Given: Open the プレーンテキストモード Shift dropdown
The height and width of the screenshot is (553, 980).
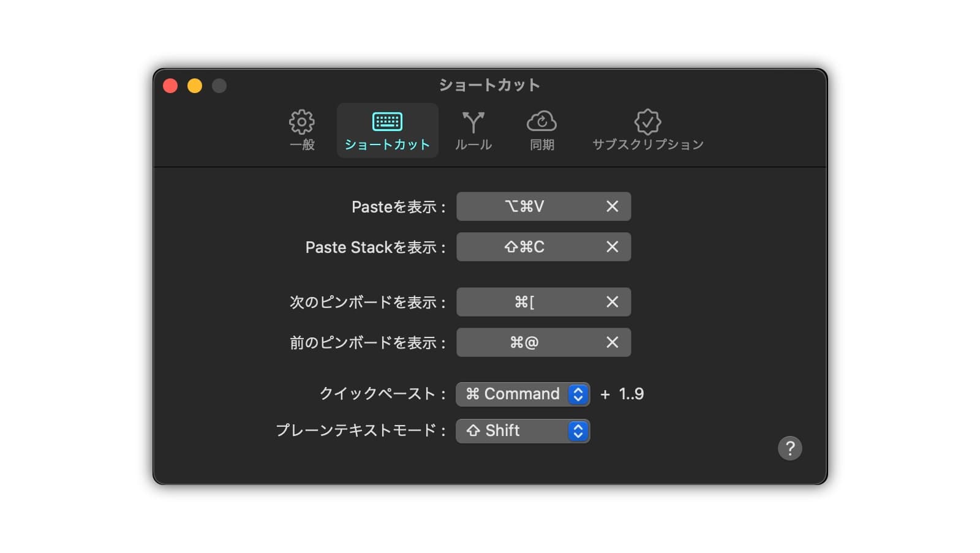Looking at the screenshot, I should click(522, 431).
